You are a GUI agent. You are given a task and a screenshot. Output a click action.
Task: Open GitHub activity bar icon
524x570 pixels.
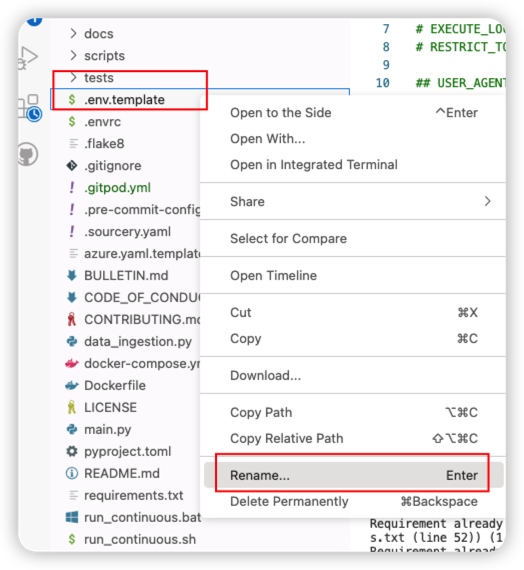pos(28,154)
